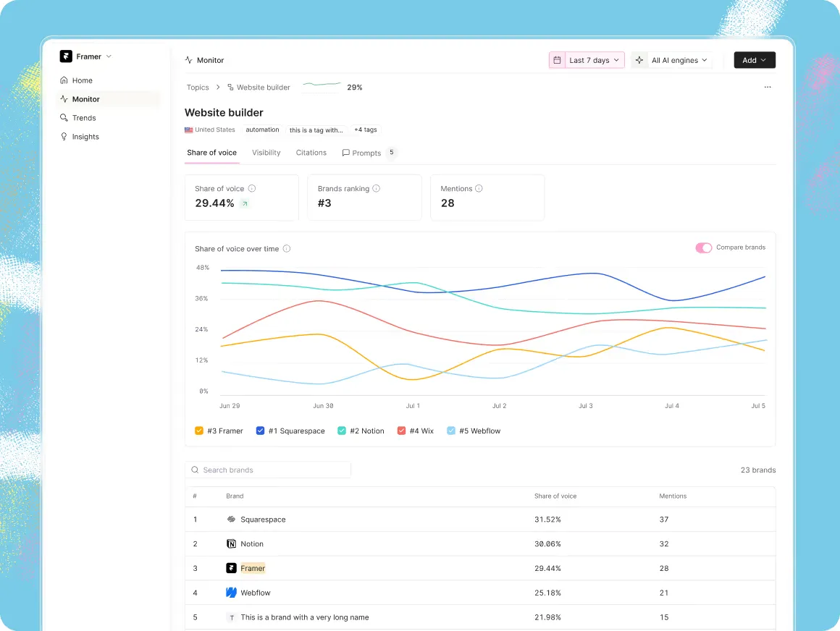Click the automation tag

[262, 130]
